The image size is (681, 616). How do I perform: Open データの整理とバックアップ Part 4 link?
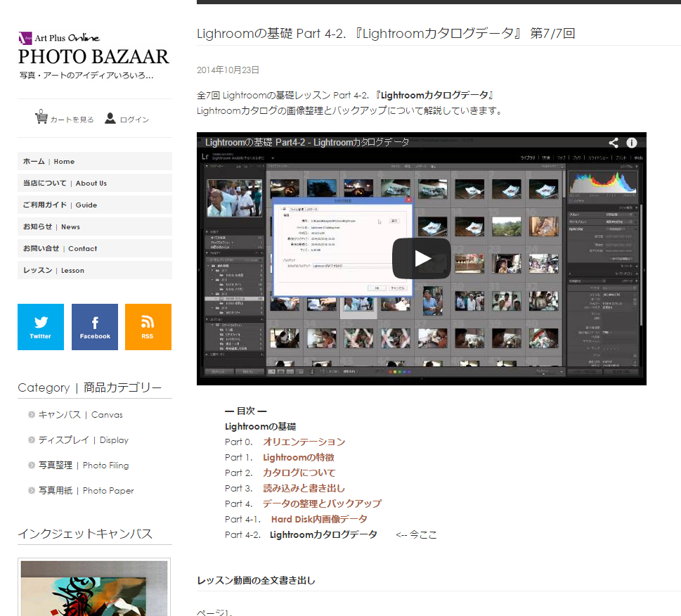[323, 503]
